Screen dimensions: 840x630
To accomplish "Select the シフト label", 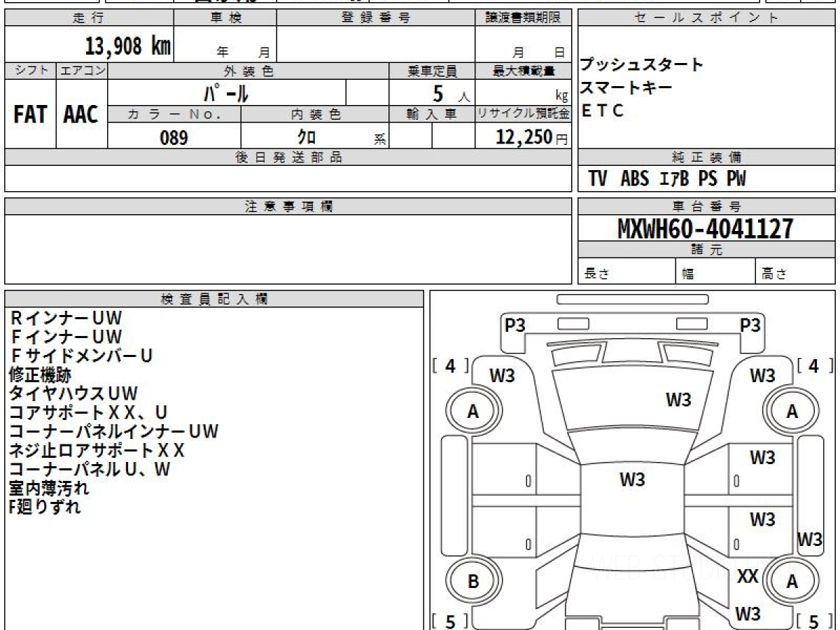I will [x=30, y=71].
